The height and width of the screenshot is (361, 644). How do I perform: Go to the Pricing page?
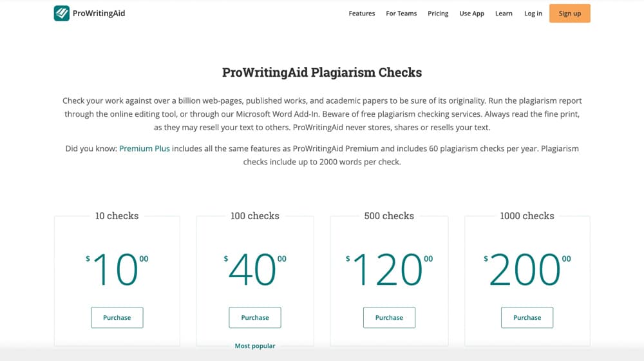[x=438, y=14]
